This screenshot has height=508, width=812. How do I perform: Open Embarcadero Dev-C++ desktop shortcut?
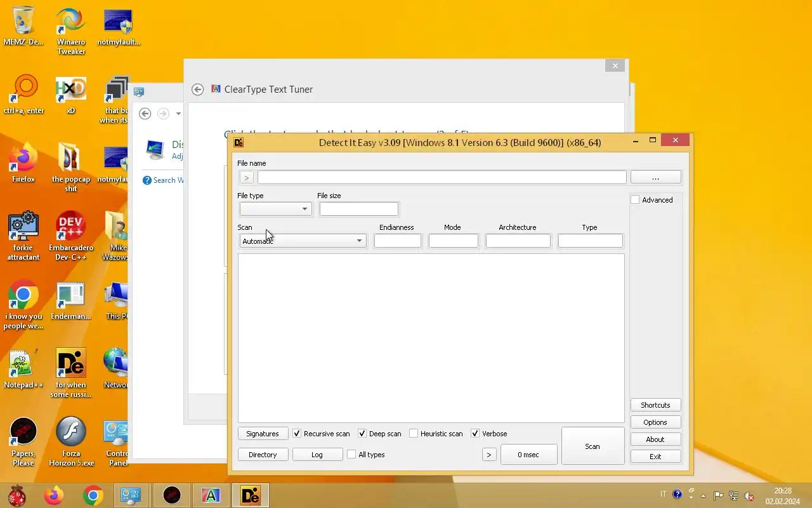[71, 236]
